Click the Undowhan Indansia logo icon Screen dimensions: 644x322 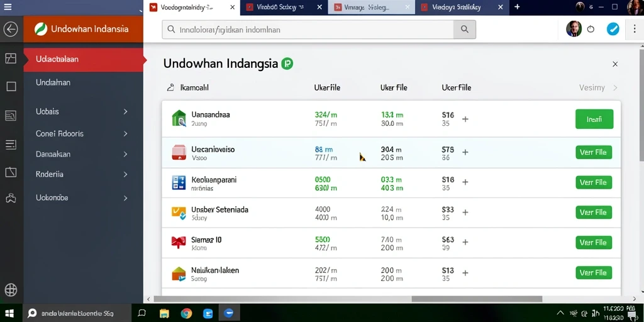tap(41, 29)
